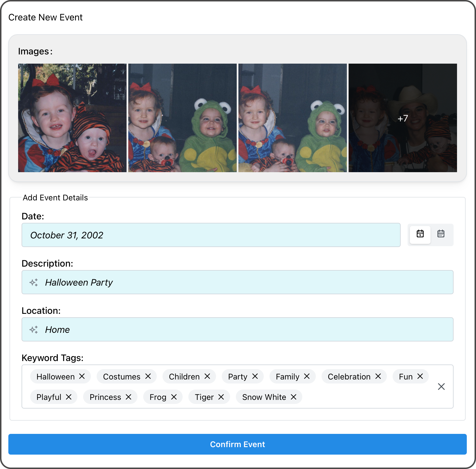Clear all keyword tags
This screenshot has width=476, height=469.
[441, 387]
